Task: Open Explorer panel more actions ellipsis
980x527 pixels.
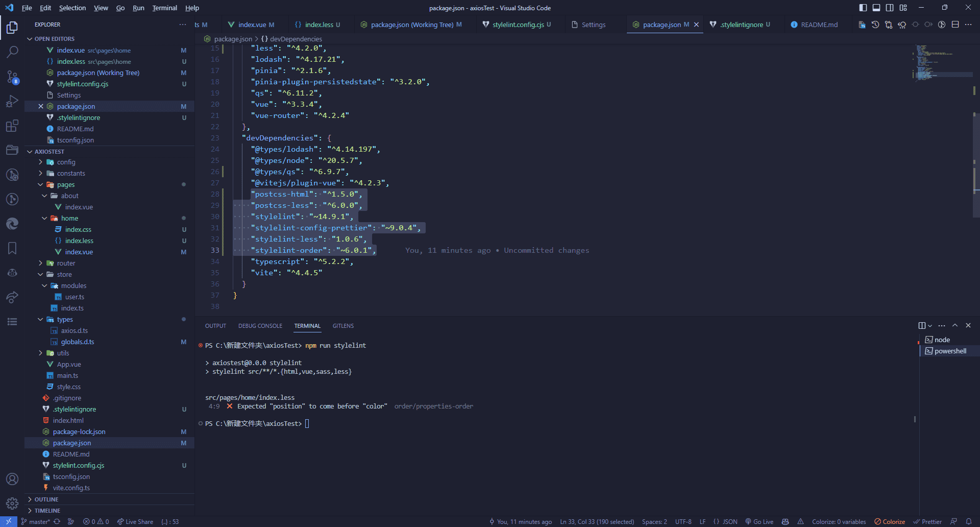Action: coord(183,25)
